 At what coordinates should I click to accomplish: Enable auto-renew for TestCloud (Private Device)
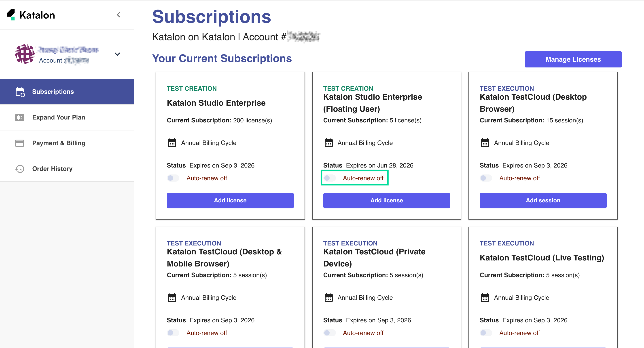coord(330,333)
